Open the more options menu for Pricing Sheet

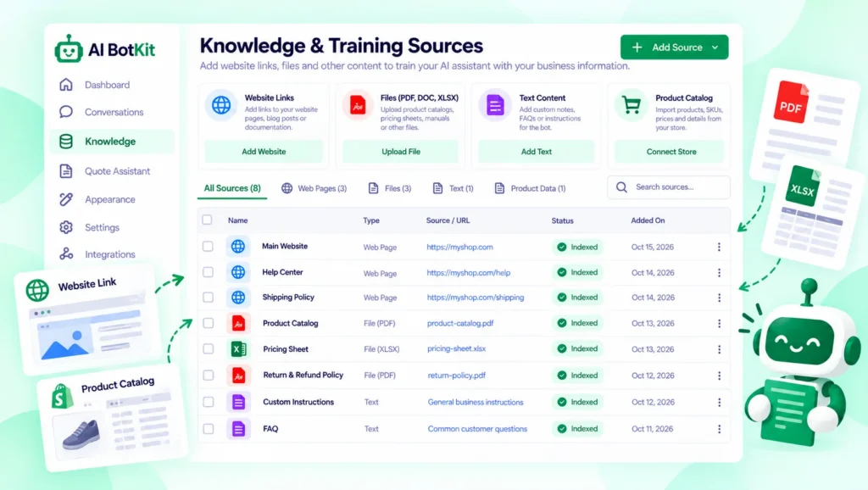719,349
